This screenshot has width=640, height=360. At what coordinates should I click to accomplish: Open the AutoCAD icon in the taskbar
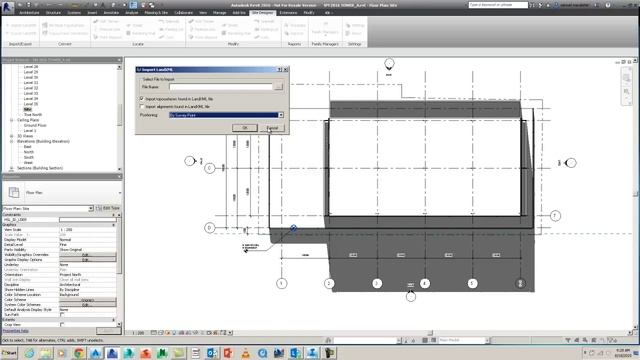click(x=96, y=353)
